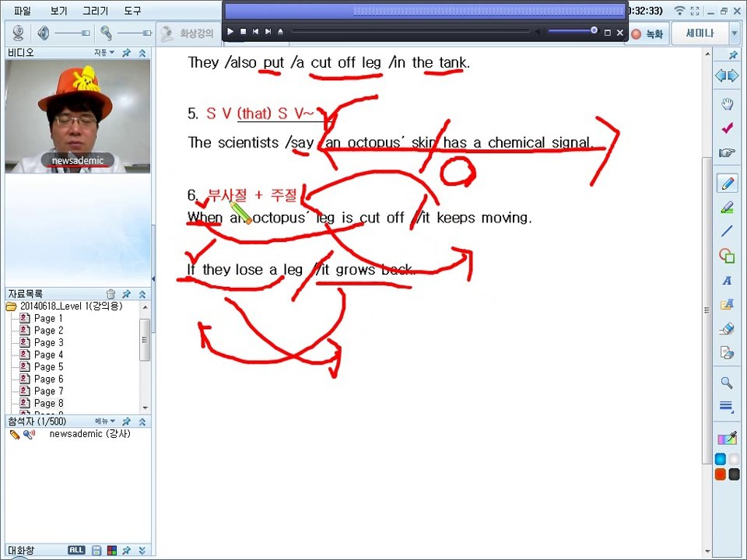Select the text A tool
Screen dimensions: 747x560
tap(727, 281)
